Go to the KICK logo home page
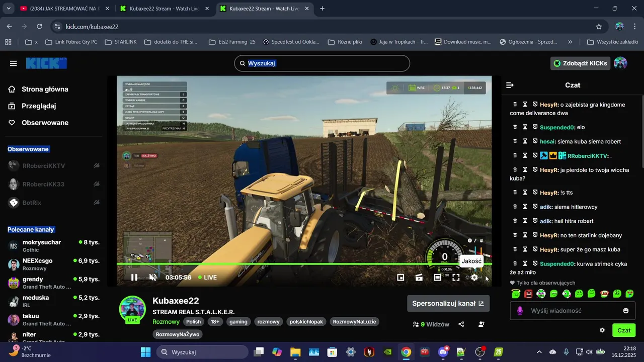 click(x=46, y=63)
